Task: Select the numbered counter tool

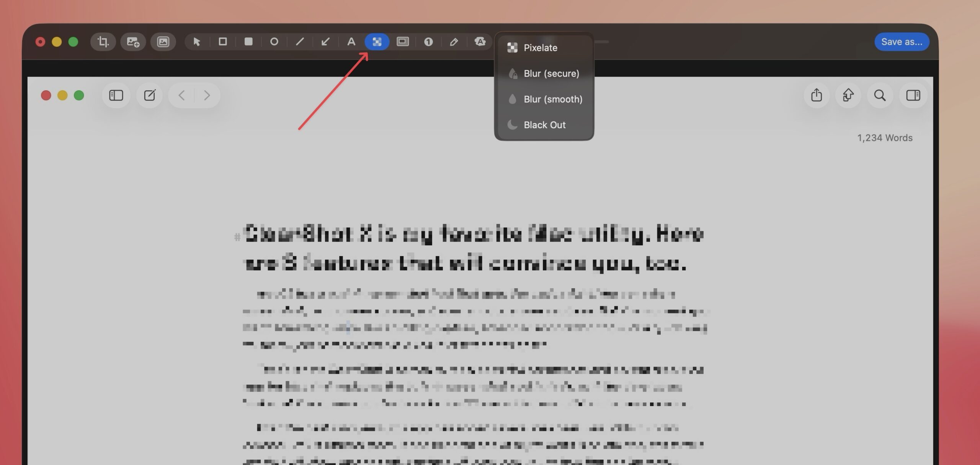Action: point(428,41)
